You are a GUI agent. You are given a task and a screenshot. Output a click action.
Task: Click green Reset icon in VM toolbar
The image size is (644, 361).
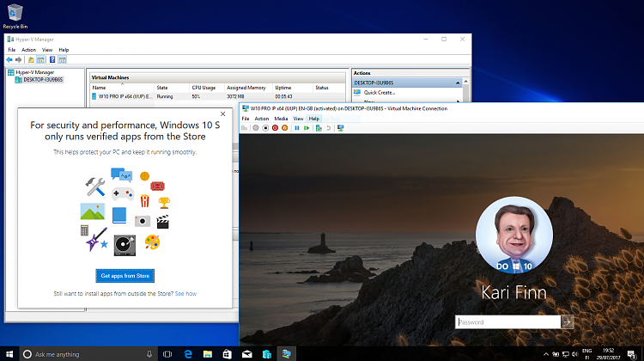coord(307,128)
